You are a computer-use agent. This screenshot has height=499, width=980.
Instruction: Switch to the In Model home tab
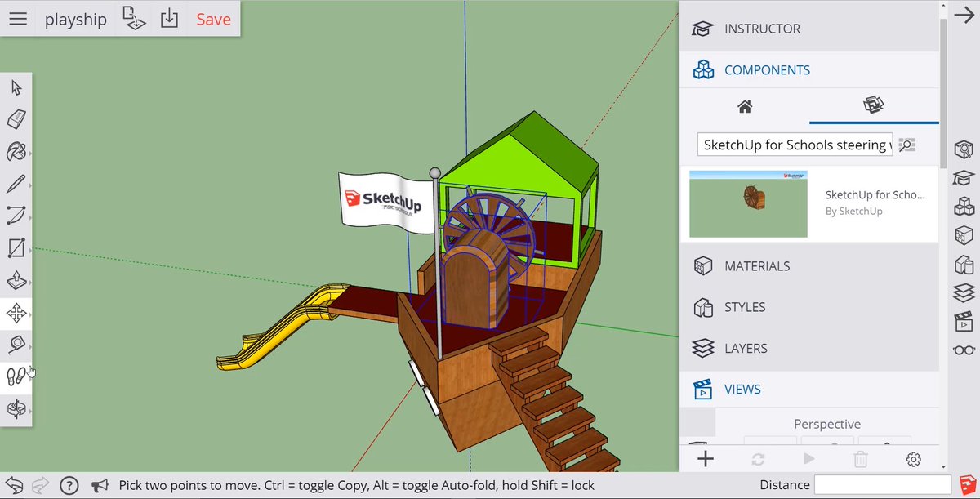tap(744, 106)
